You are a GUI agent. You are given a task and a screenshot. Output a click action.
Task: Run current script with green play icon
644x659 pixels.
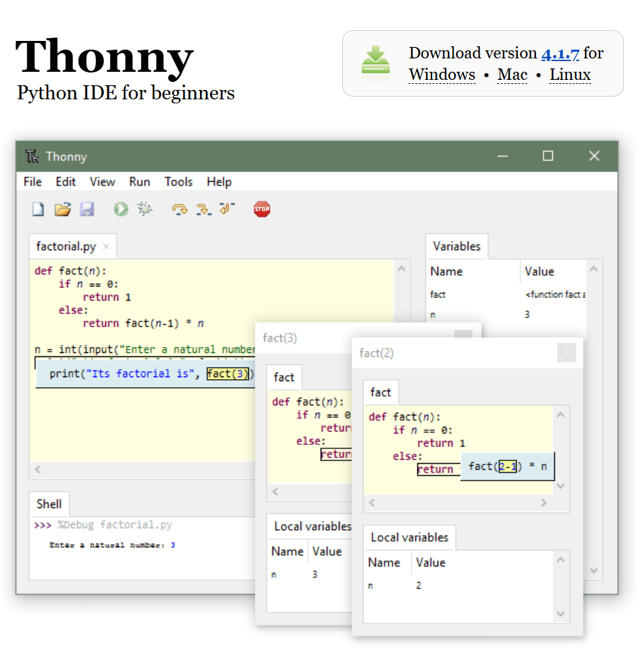click(121, 209)
